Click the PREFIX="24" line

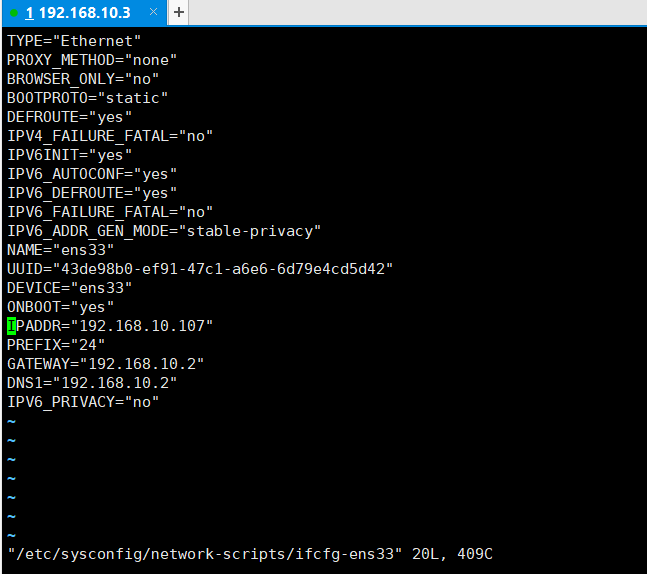click(56, 345)
